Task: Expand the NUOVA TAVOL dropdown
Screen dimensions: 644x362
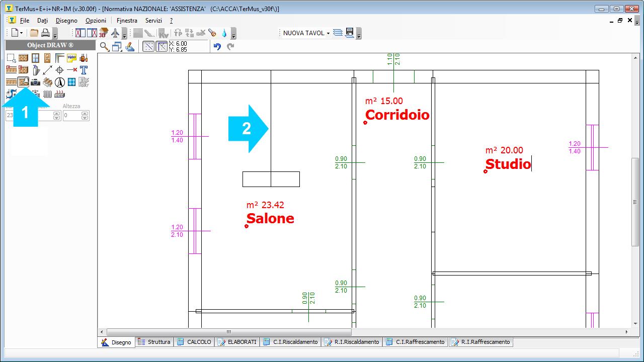Action: point(328,33)
